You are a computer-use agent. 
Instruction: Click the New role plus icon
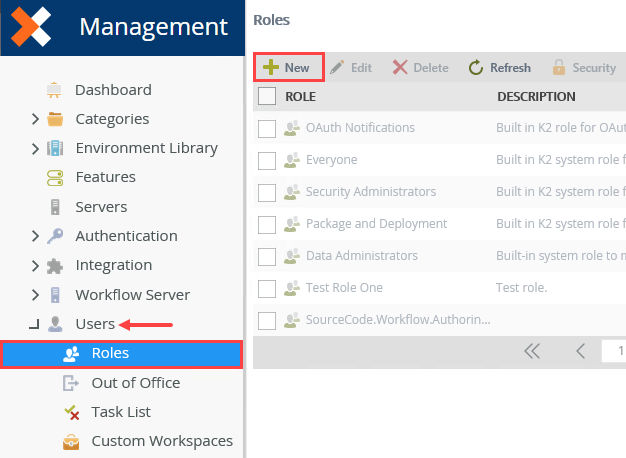tap(270, 68)
